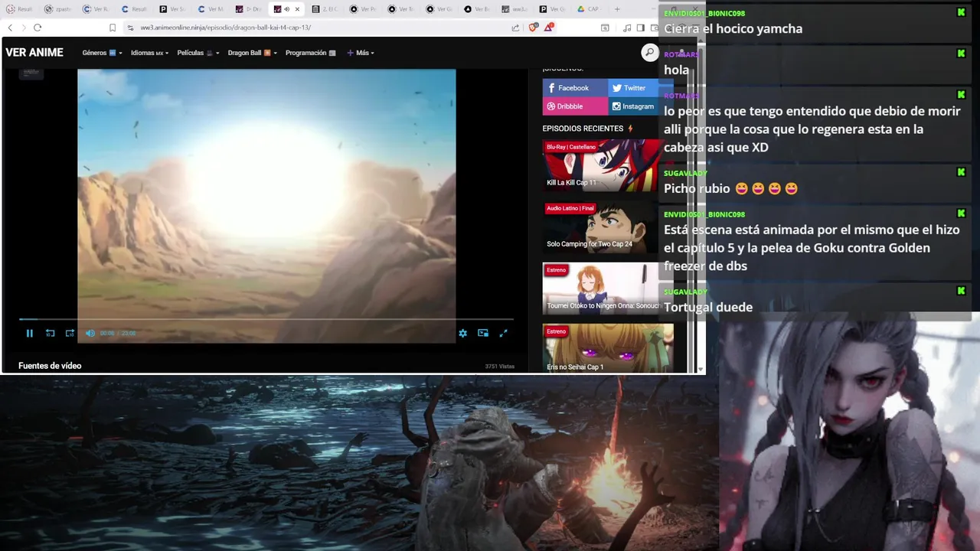Open the site search magnifier
This screenshot has width=980, height=551.
click(649, 52)
